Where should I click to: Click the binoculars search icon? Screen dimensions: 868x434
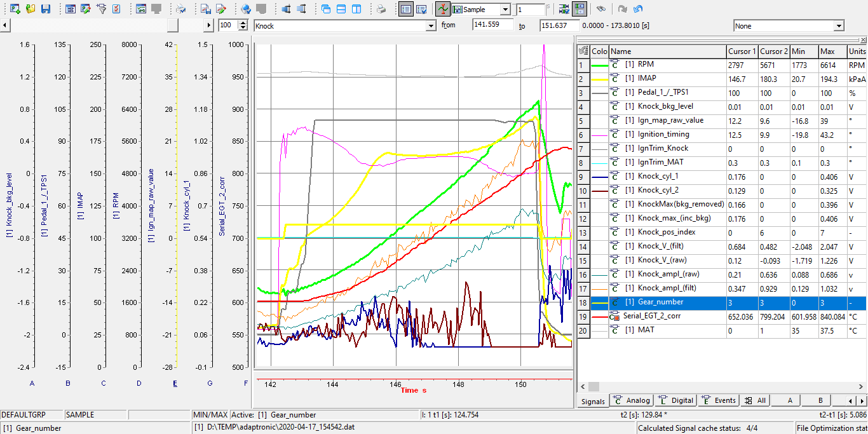[600, 9]
